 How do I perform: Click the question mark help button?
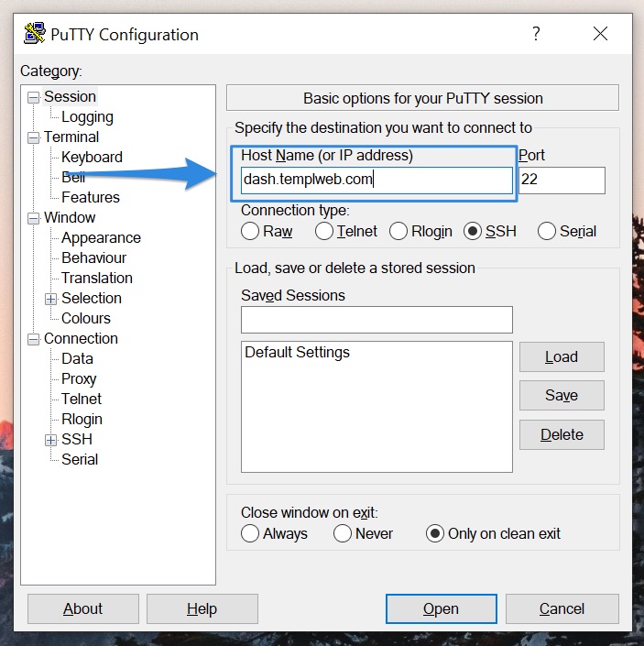[x=536, y=34]
